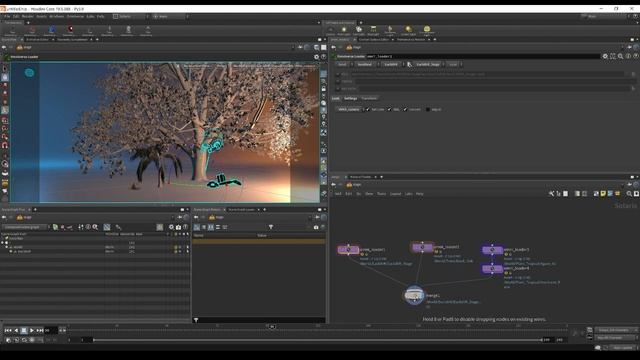Click the Auto Update button
The height and width of the screenshot is (360, 640).
click(x=623, y=348)
